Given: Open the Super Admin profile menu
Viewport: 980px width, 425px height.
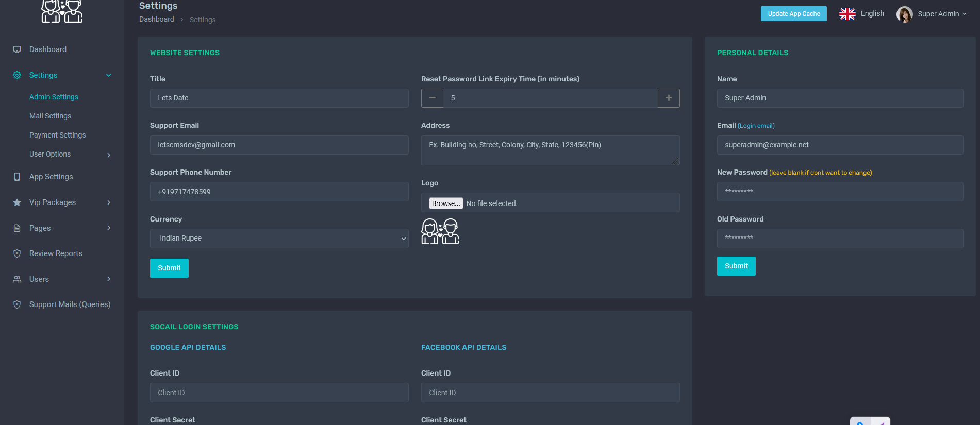Looking at the screenshot, I should (x=932, y=14).
